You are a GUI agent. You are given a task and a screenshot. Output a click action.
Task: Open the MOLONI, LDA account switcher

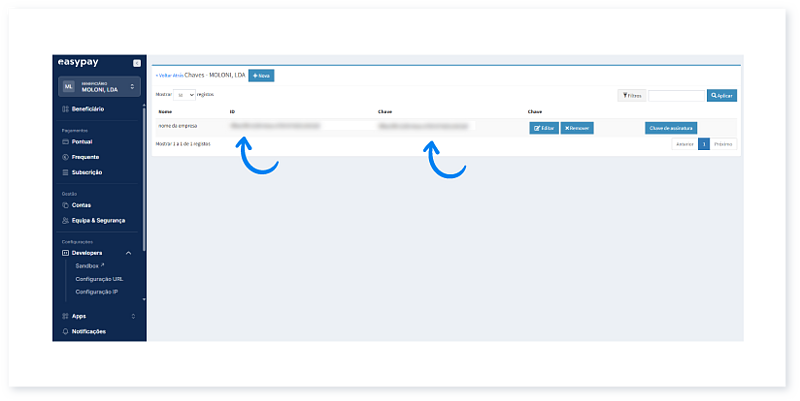(x=99, y=87)
